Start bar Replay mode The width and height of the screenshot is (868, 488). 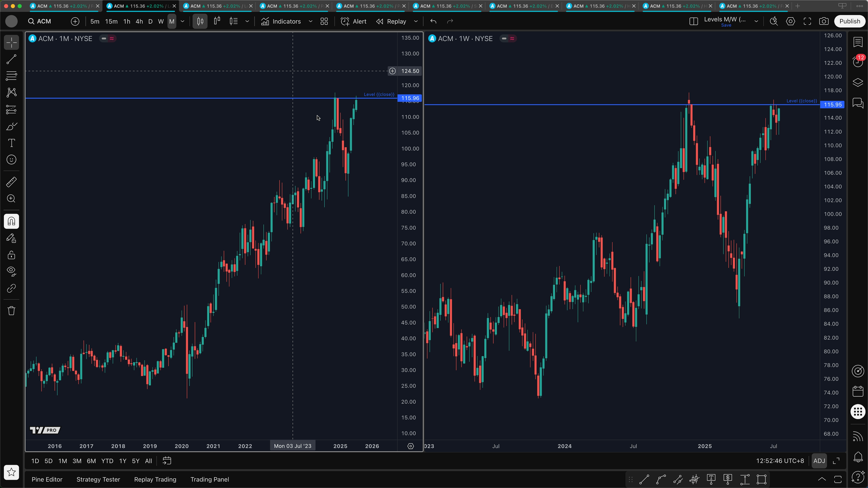391,21
